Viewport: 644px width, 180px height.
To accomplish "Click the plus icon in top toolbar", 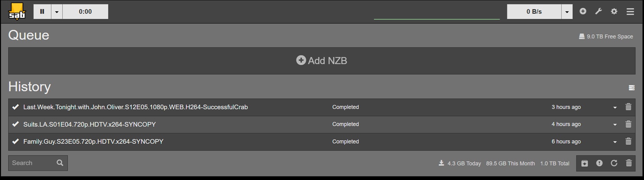I will tap(583, 11).
